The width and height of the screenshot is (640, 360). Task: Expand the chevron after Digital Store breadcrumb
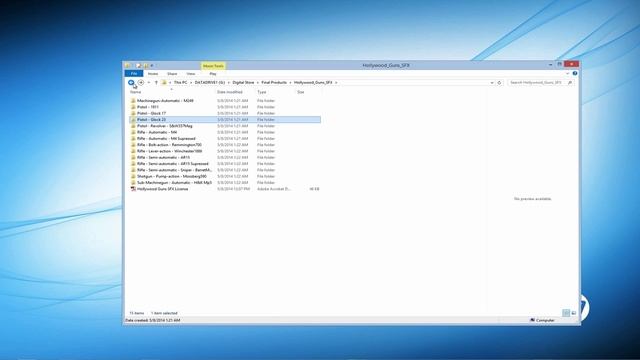[258, 83]
